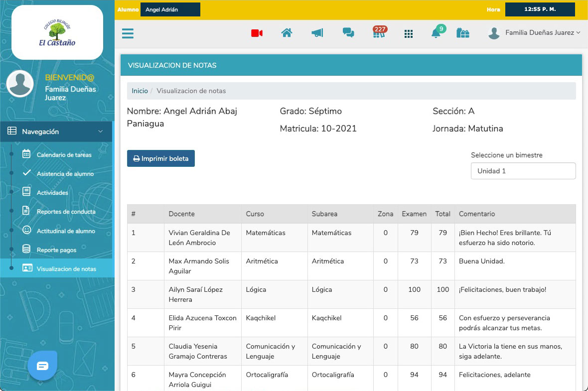Open the apps grid icon

pyautogui.click(x=409, y=34)
